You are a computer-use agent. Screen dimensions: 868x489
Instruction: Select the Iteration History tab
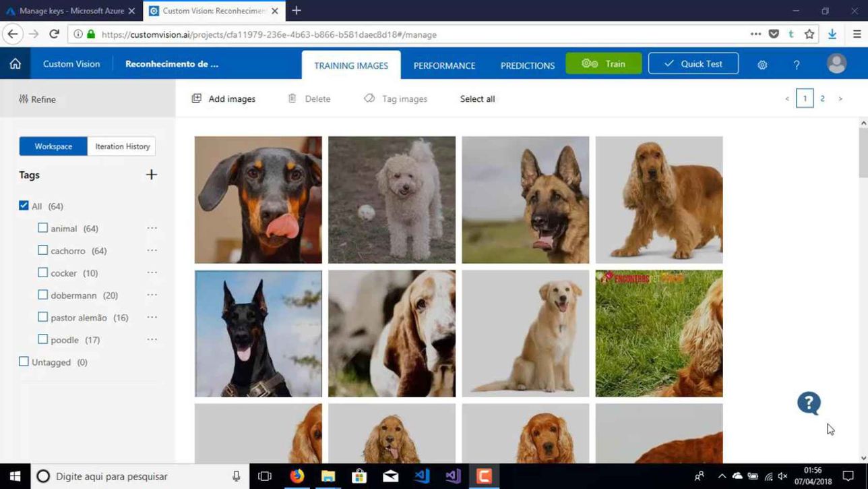pos(122,146)
